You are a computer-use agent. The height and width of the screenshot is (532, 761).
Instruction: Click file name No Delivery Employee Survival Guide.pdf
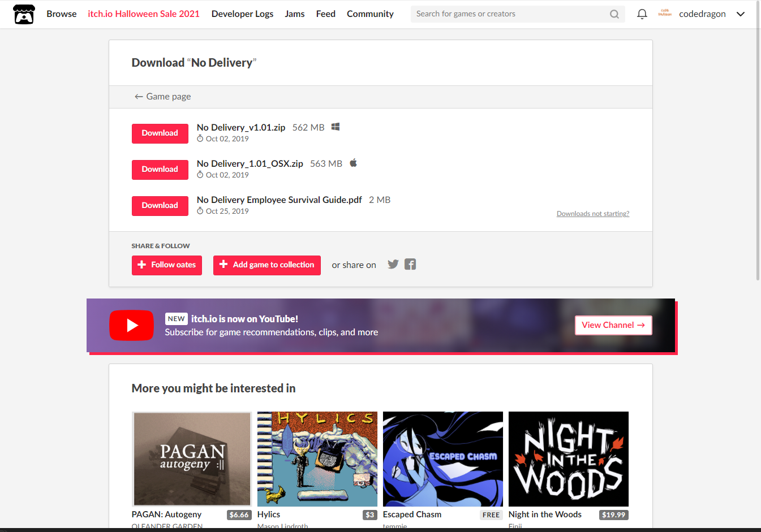pyautogui.click(x=280, y=200)
